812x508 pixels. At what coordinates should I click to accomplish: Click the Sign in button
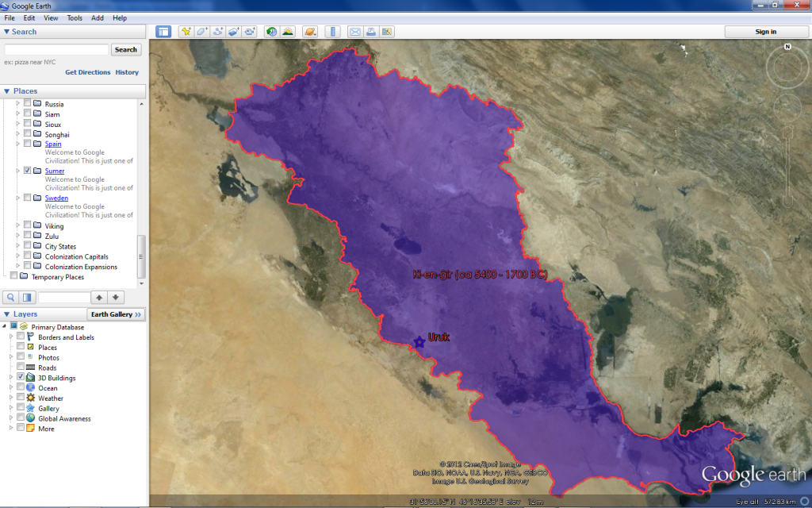[x=766, y=32]
